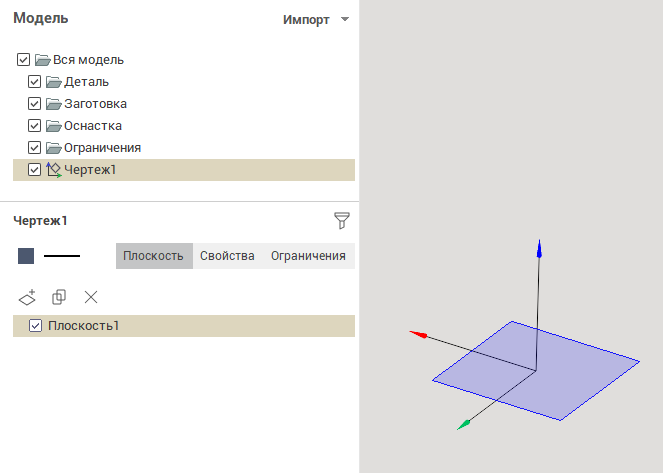663x473 pixels.
Task: Select the Плоскость tab button
Action: point(153,256)
